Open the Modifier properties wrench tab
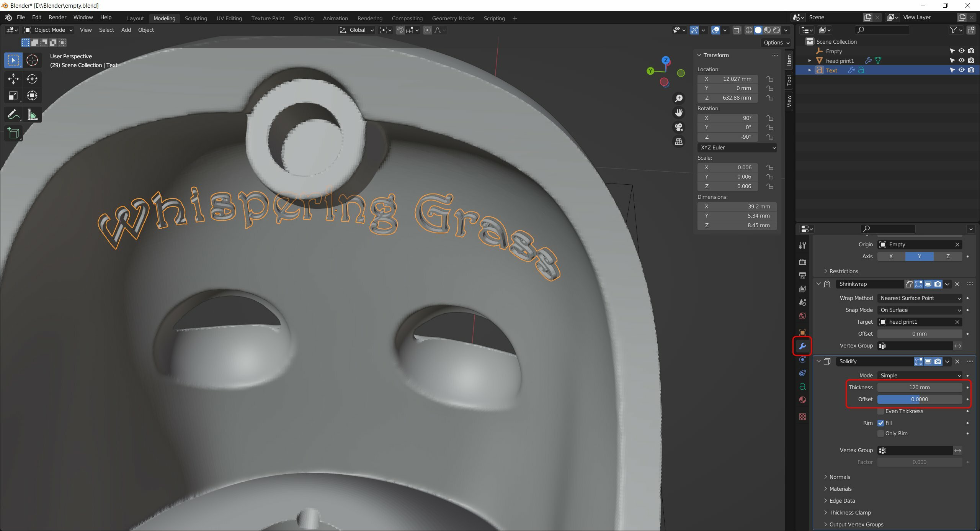 coord(802,346)
